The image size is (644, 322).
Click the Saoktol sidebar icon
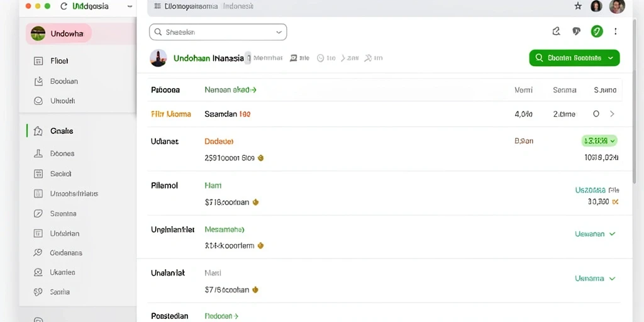pos(38,174)
